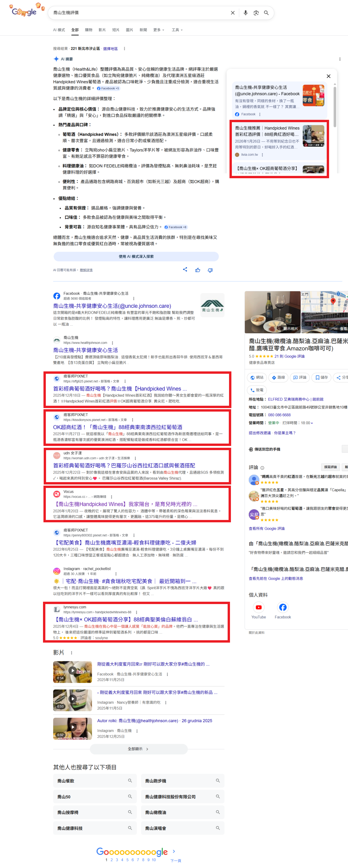
Task: Click the thumbs down feedback icon
Action: click(210, 270)
